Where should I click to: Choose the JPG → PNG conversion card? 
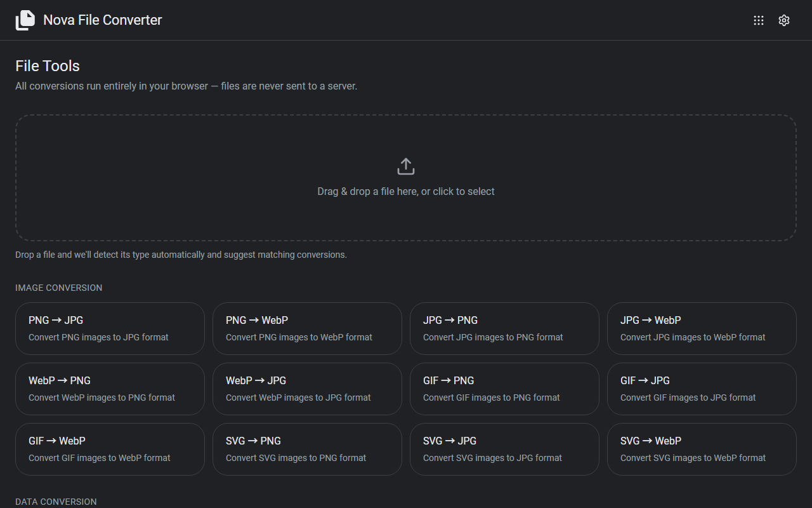pos(504,328)
